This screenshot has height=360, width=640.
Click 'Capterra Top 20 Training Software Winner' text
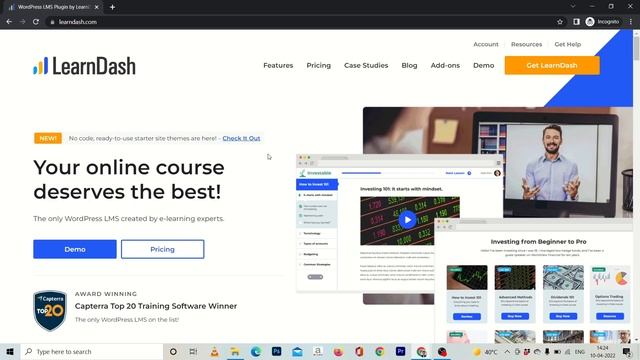156,306
